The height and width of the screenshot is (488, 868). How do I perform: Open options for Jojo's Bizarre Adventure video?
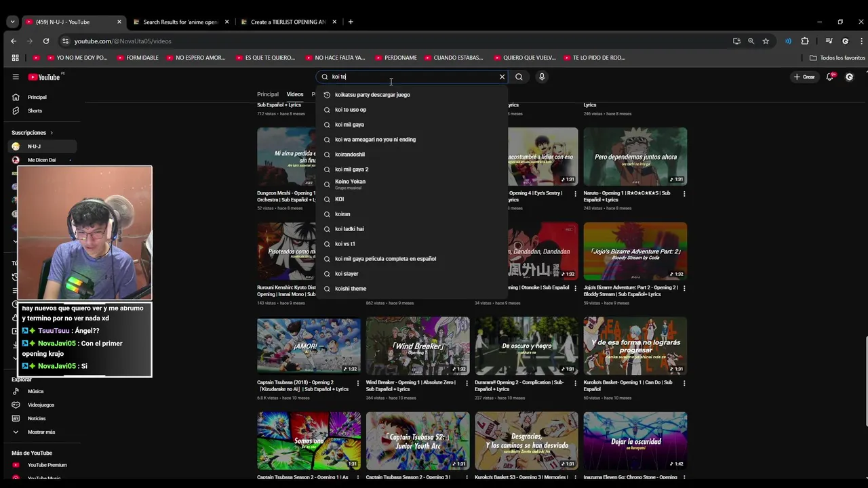684,288
